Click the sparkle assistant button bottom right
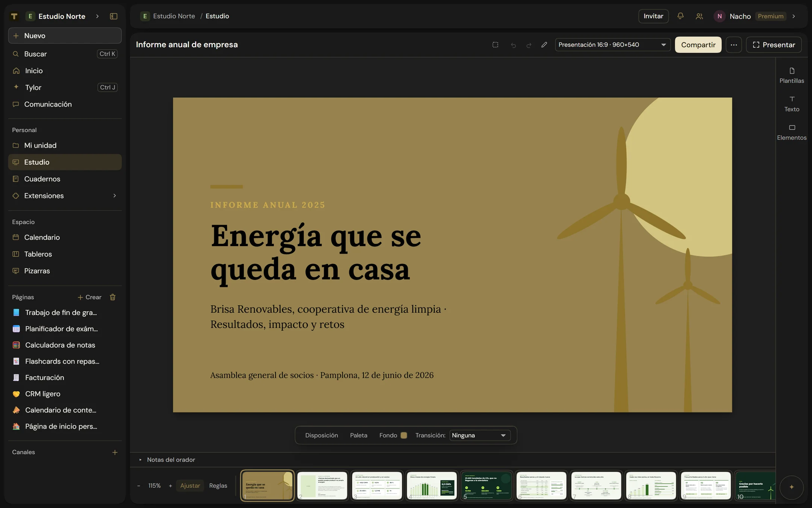The width and height of the screenshot is (812, 508). click(x=791, y=487)
